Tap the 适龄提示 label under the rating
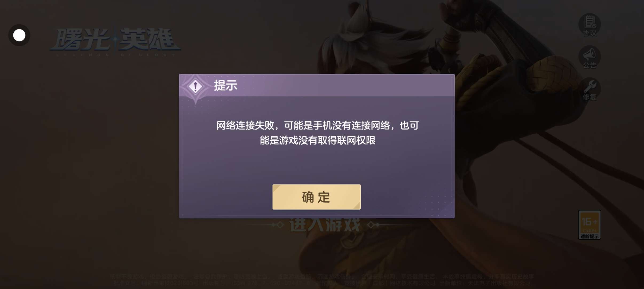644x289 pixels. click(x=590, y=236)
